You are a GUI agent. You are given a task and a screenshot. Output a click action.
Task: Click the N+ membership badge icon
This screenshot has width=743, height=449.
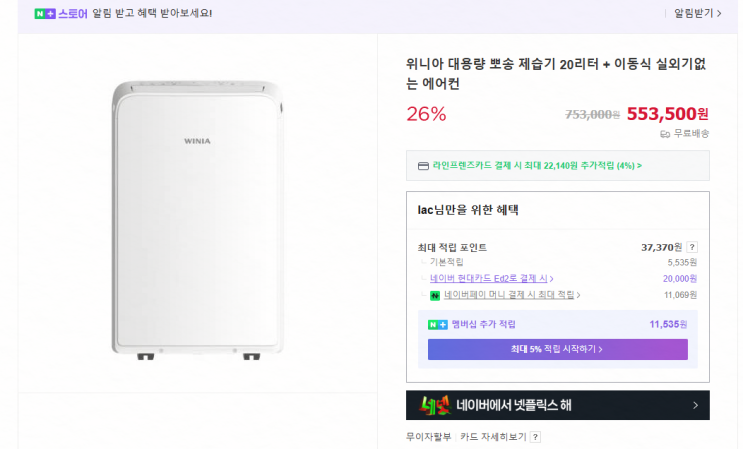tap(438, 324)
